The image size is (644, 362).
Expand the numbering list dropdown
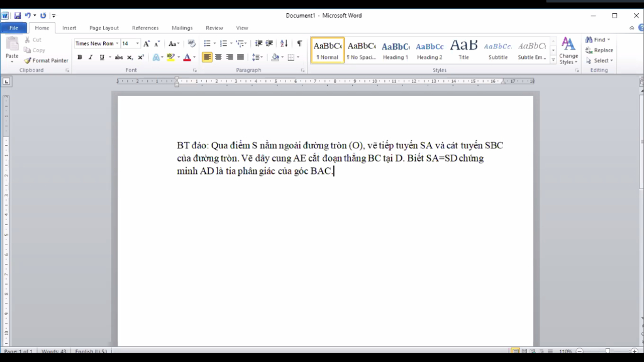231,43
